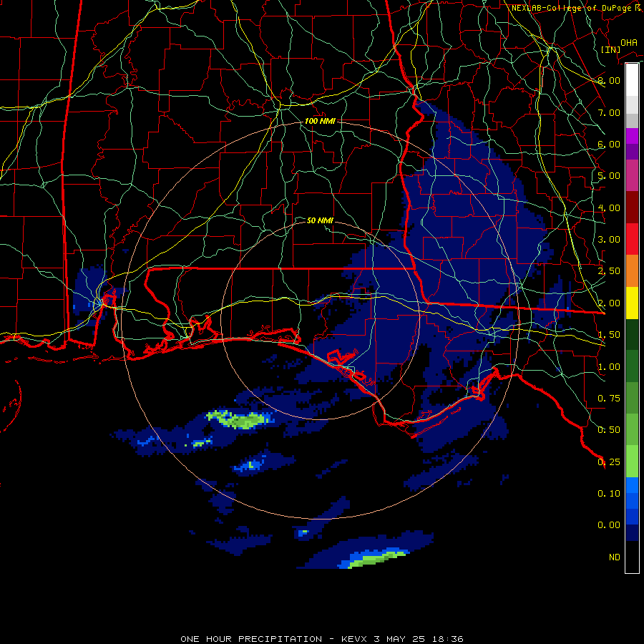Image resolution: width=644 pixels, height=644 pixels.
Task: Click the 0.10 legend value
Action: (x=609, y=494)
